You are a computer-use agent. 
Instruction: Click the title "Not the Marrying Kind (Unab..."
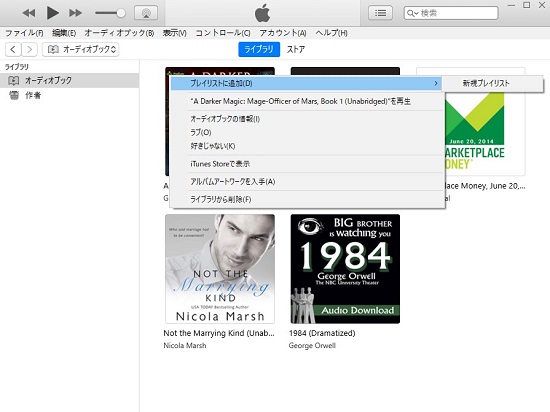[219, 333]
